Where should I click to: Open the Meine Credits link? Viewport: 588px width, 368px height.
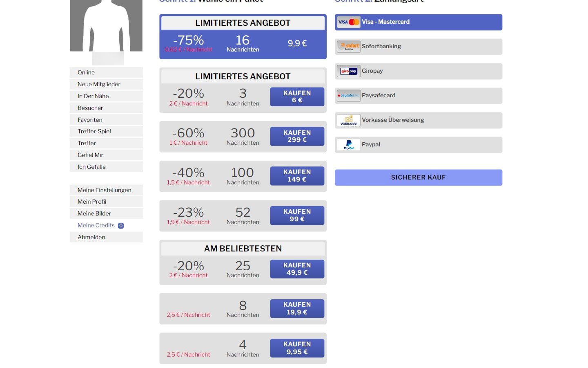(96, 225)
